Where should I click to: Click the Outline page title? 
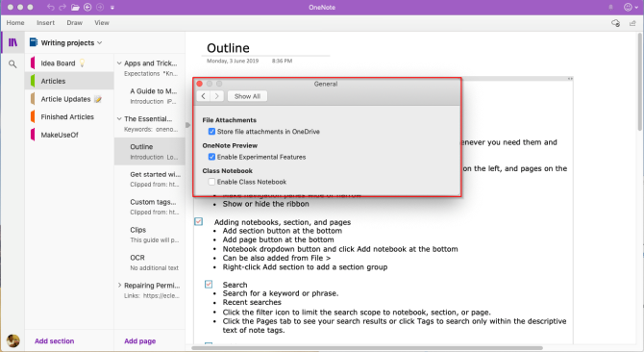228,48
